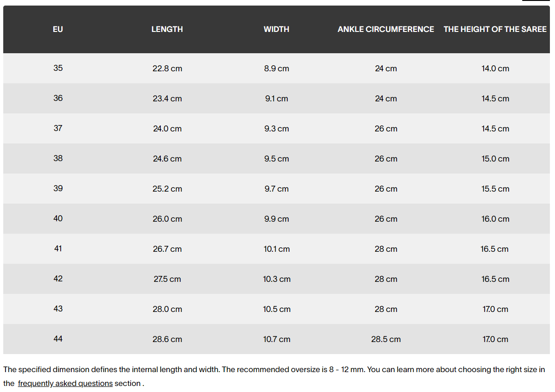Click the 16.0 cm saree height value
Image resolution: width=555 pixels, height=392 pixels.
(x=495, y=219)
